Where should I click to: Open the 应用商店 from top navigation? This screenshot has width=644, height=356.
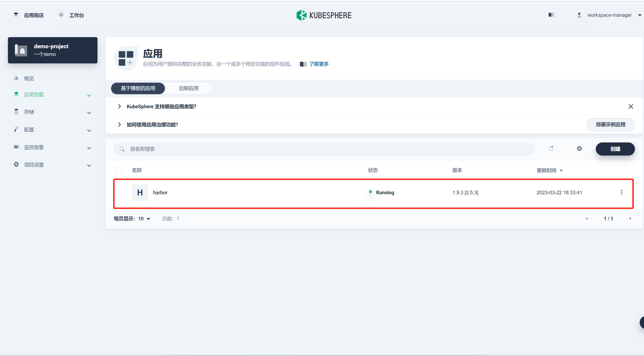tap(34, 15)
